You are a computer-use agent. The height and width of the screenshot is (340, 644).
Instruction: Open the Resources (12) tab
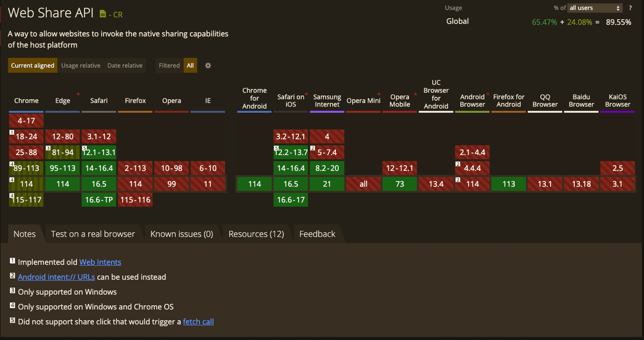[256, 234]
